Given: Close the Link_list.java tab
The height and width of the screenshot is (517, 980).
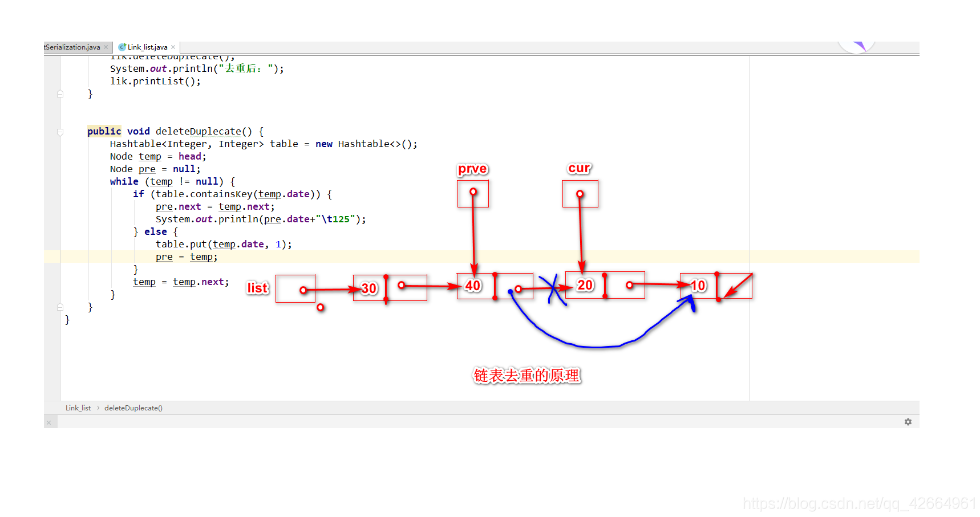Looking at the screenshot, I should click(x=173, y=47).
